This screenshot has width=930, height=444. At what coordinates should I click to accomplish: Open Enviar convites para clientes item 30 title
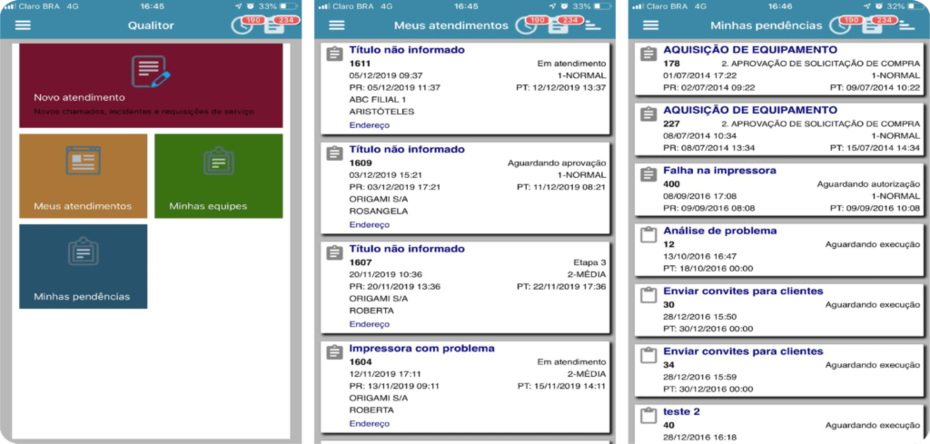tap(743, 291)
